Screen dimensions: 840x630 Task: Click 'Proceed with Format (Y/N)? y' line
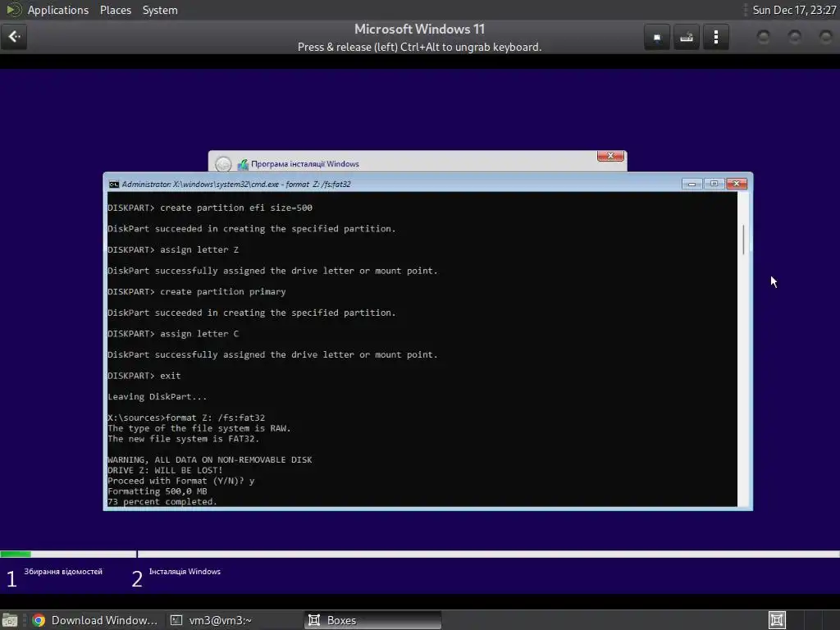pyautogui.click(x=181, y=481)
